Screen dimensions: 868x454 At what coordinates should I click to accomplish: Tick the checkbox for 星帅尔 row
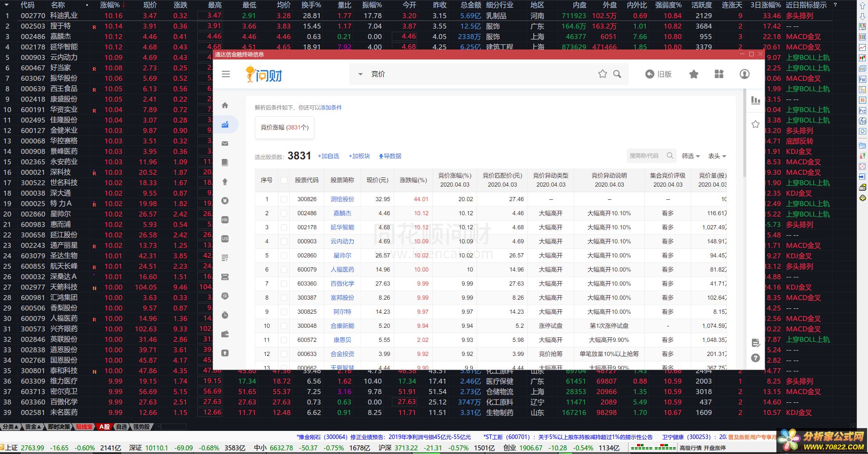[x=284, y=255]
